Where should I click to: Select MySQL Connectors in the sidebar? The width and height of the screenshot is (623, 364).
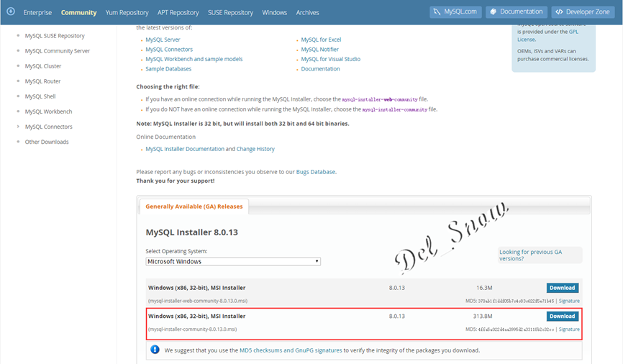tap(48, 127)
